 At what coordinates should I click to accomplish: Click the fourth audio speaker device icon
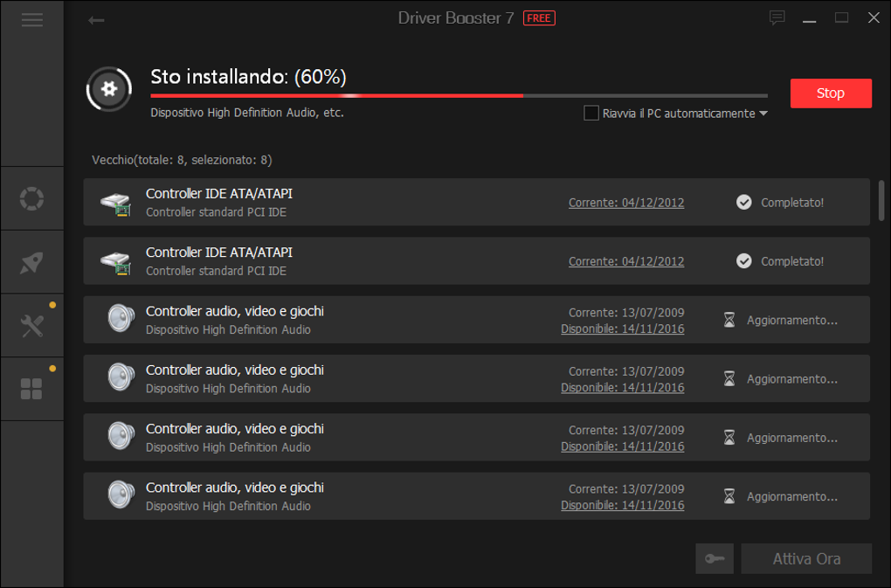(x=121, y=495)
